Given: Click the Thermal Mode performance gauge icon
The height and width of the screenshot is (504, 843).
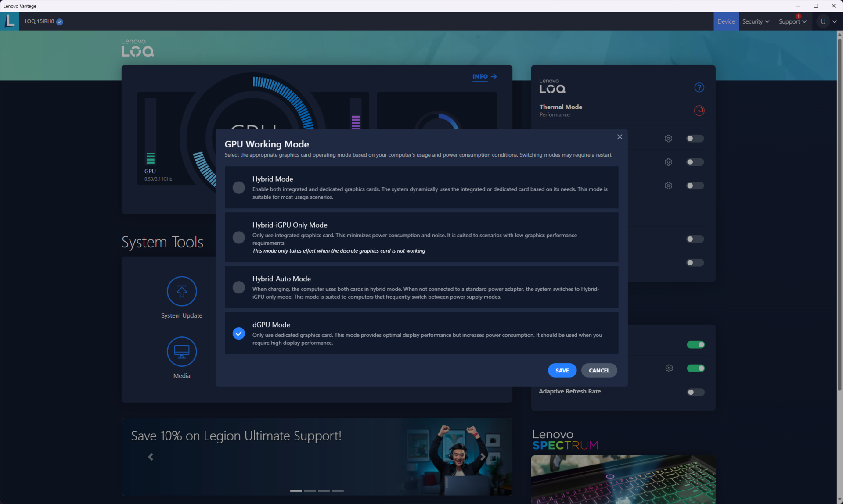Looking at the screenshot, I should [x=699, y=111].
